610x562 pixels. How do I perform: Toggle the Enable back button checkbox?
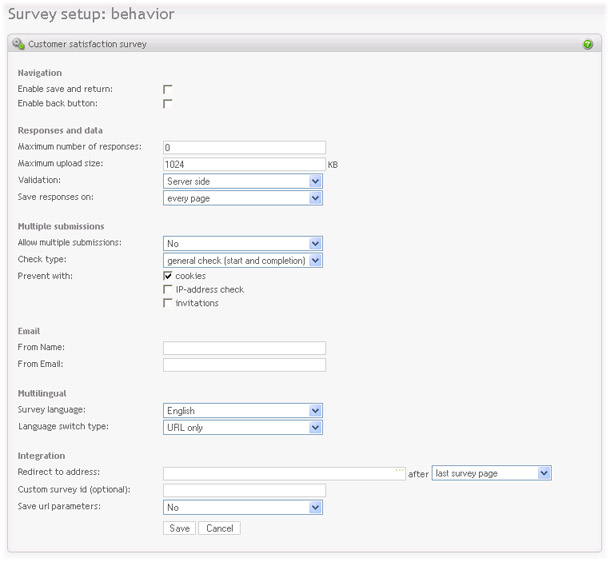168,104
